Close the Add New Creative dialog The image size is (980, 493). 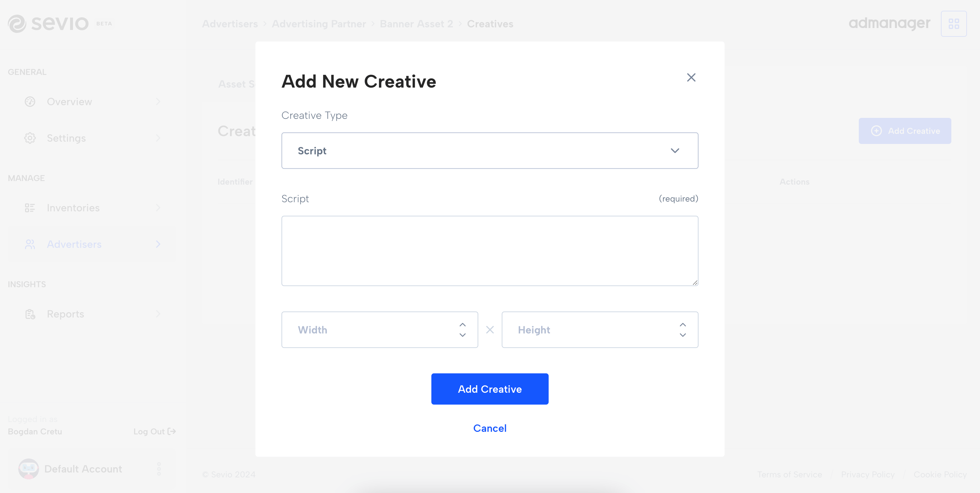[x=691, y=77]
